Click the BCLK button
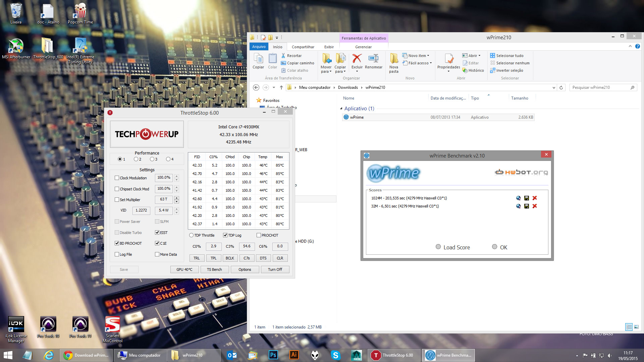This screenshot has width=644, height=362. (230, 258)
